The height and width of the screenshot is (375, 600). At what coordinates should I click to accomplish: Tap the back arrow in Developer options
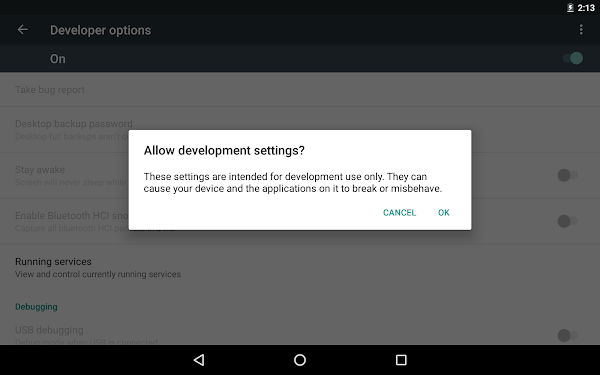(x=23, y=29)
